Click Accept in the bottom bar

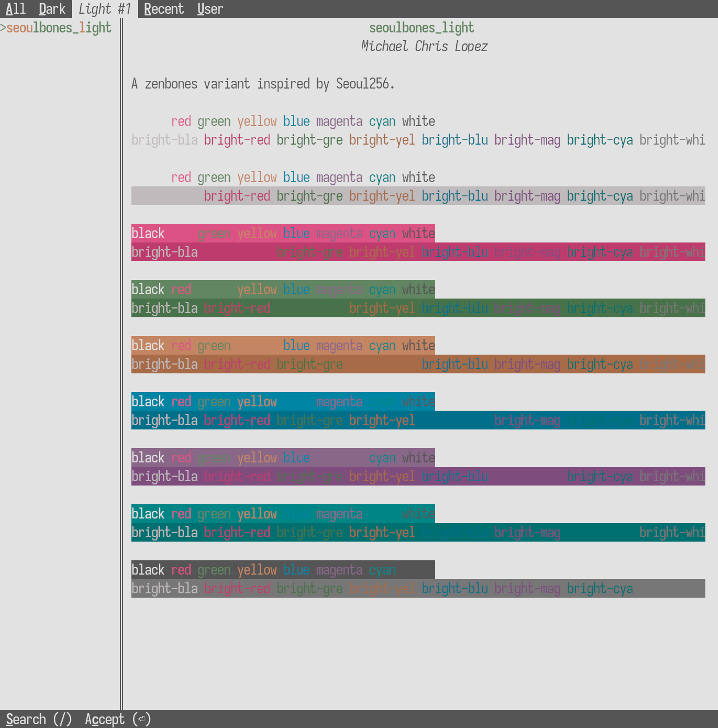pos(118,719)
